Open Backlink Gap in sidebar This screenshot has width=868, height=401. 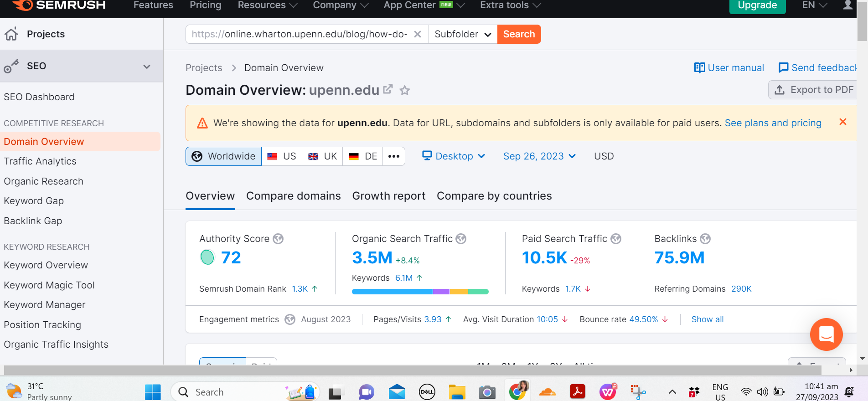tap(33, 221)
